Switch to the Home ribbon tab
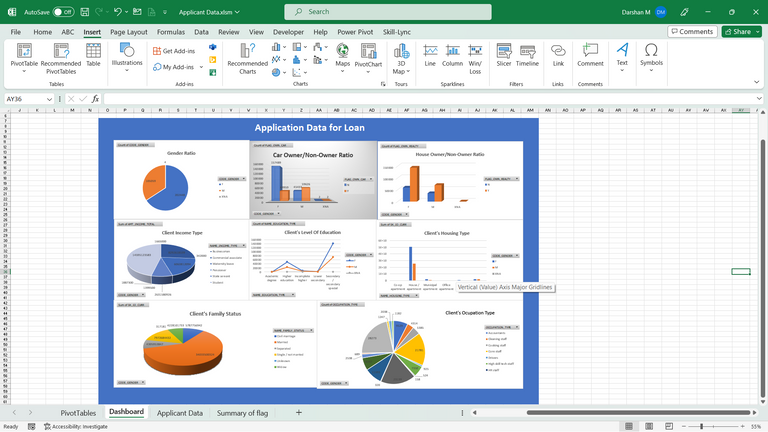This screenshot has width=768, height=432. pyautogui.click(x=43, y=32)
